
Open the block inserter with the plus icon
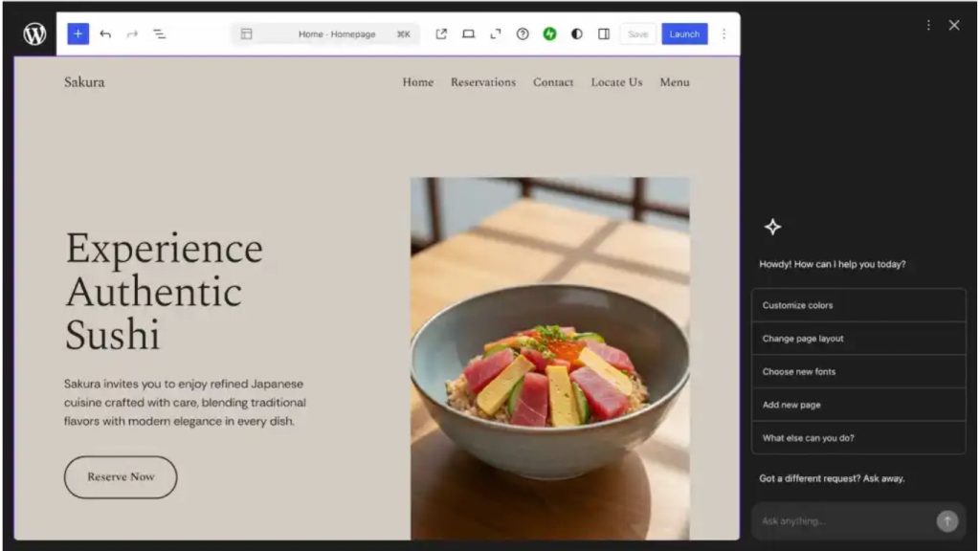tap(78, 33)
